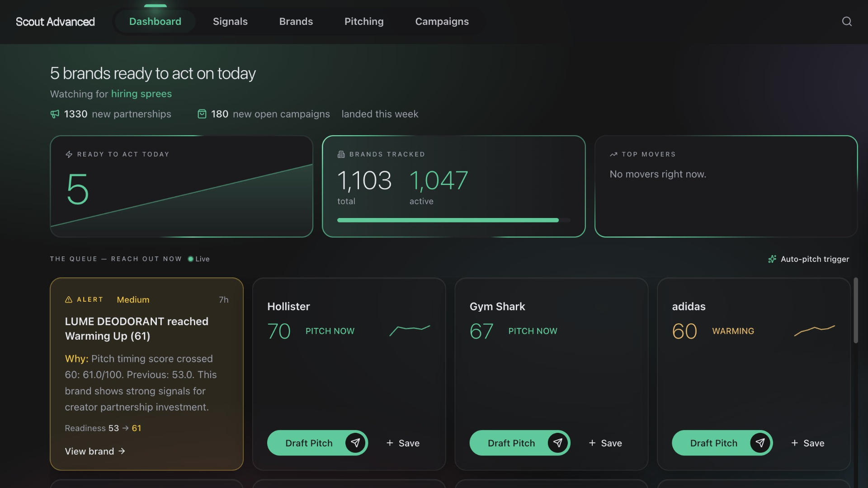Click the Live indicator label
The image size is (868, 488).
[203, 259]
